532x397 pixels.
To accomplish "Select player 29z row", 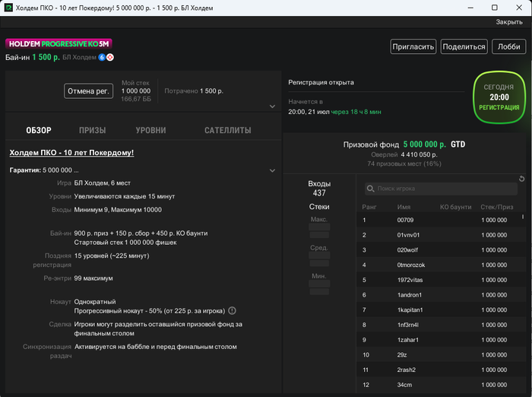I will coord(441,355).
